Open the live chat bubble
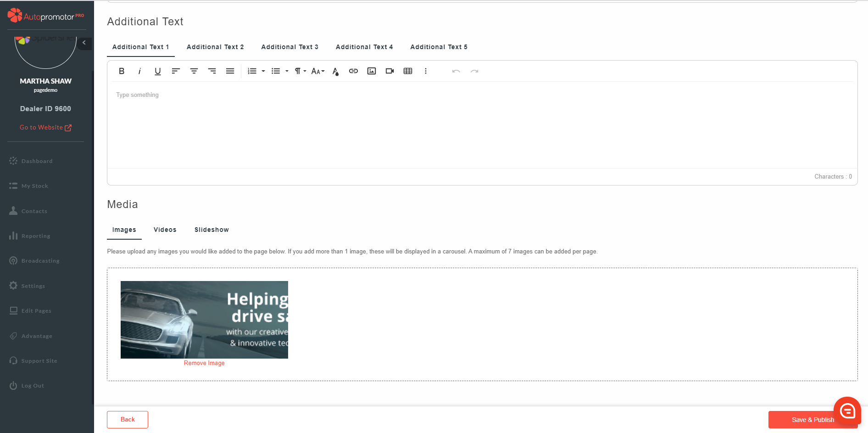 click(x=847, y=411)
